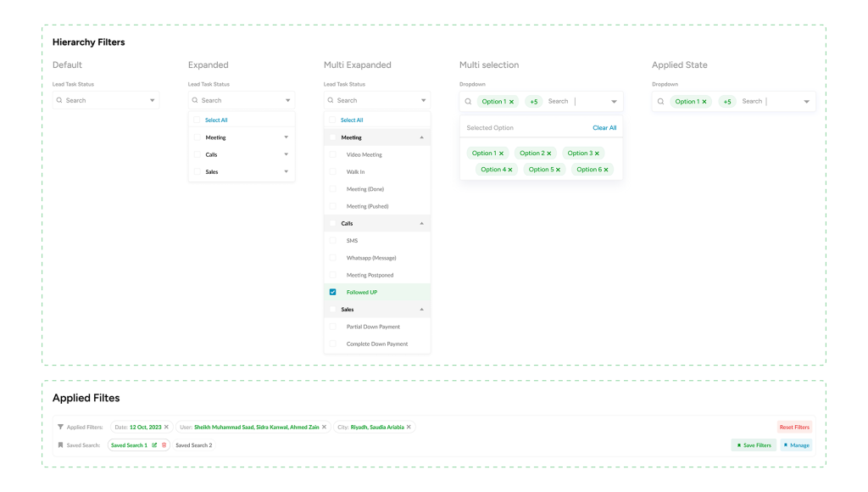This screenshot has height=492, width=868.
Task: Remove the Option 2 chip via its X
Action: 549,154
